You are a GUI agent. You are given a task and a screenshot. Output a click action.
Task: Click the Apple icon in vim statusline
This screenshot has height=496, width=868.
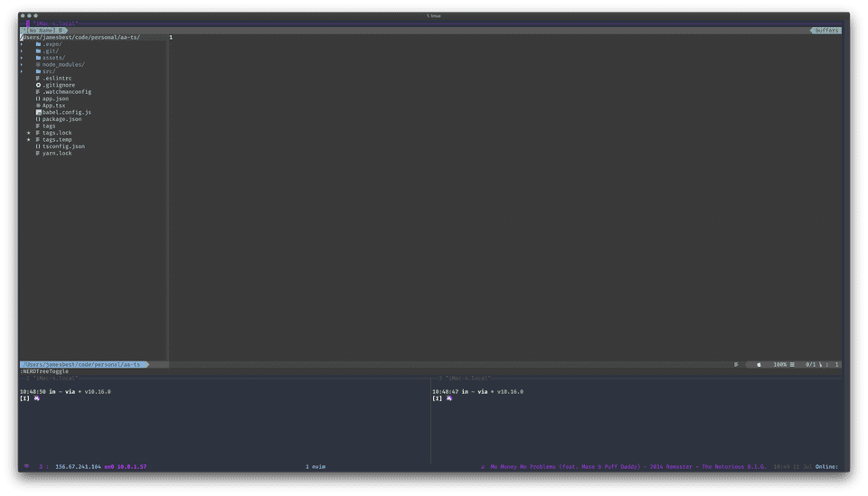point(759,364)
